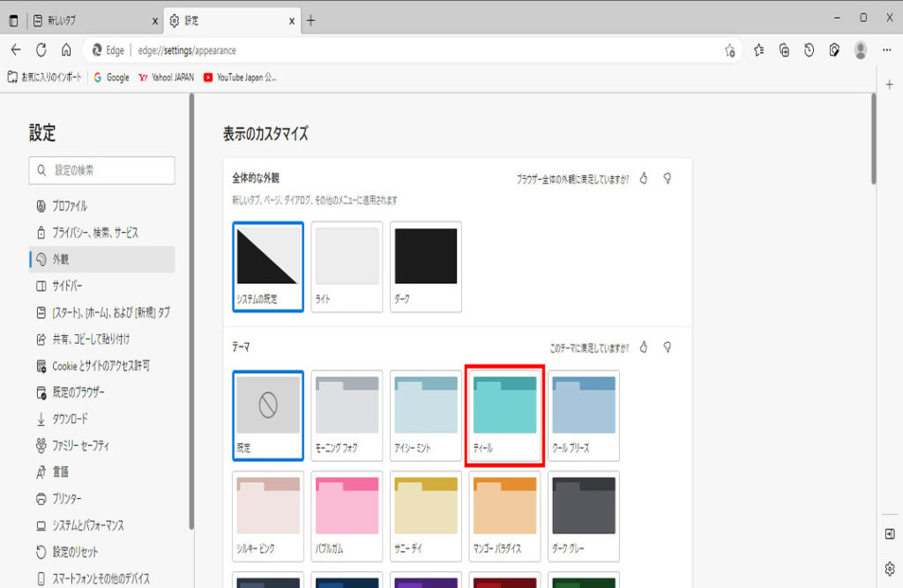Select the ダーク overall appearance option
Viewport: 903px width, 588px height.
click(x=425, y=265)
